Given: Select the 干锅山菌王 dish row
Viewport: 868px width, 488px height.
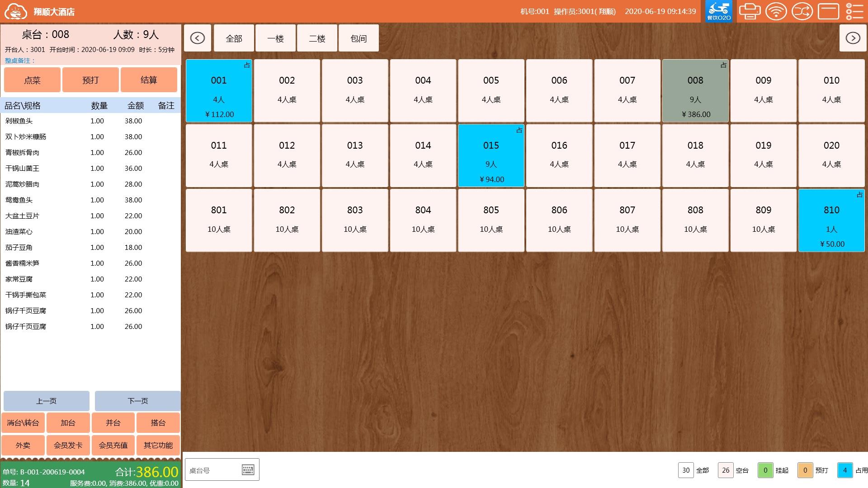Looking at the screenshot, I should pos(90,168).
